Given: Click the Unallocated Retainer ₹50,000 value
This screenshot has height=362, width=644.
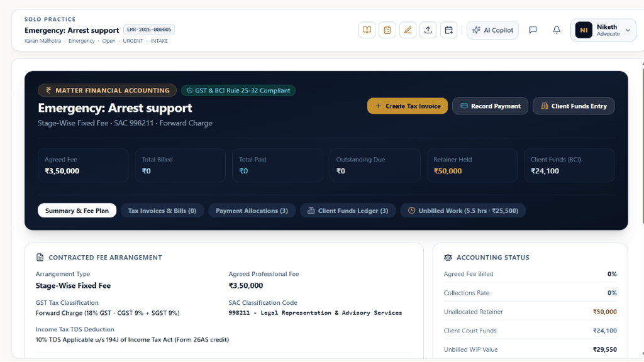Looking at the screenshot, I should pos(604,312).
